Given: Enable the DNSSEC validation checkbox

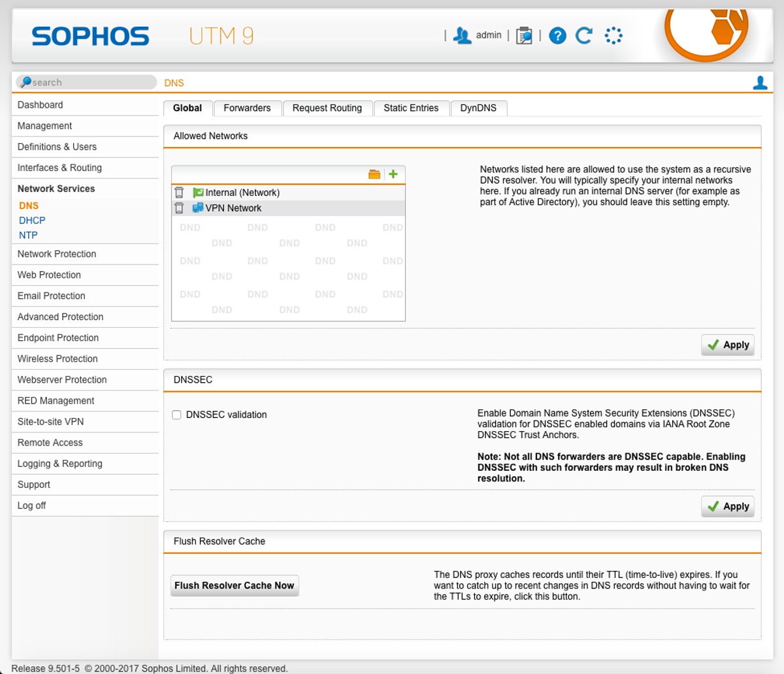Looking at the screenshot, I should coord(176,415).
